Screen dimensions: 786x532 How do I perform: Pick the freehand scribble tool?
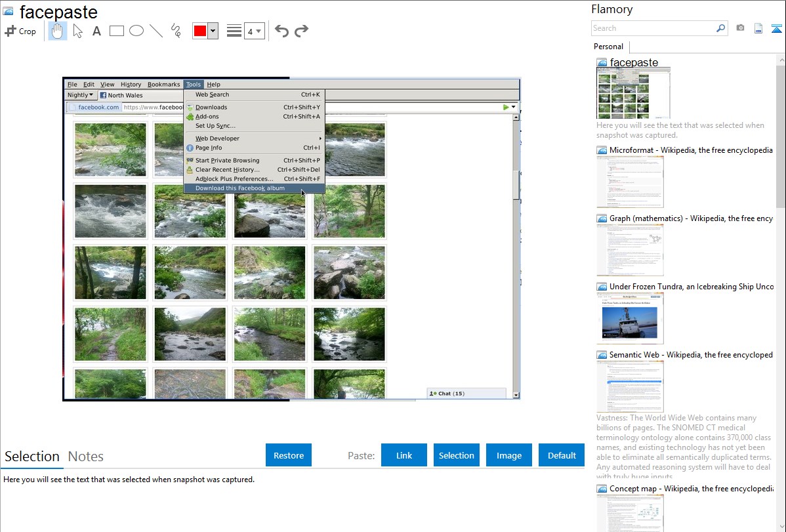(176, 31)
